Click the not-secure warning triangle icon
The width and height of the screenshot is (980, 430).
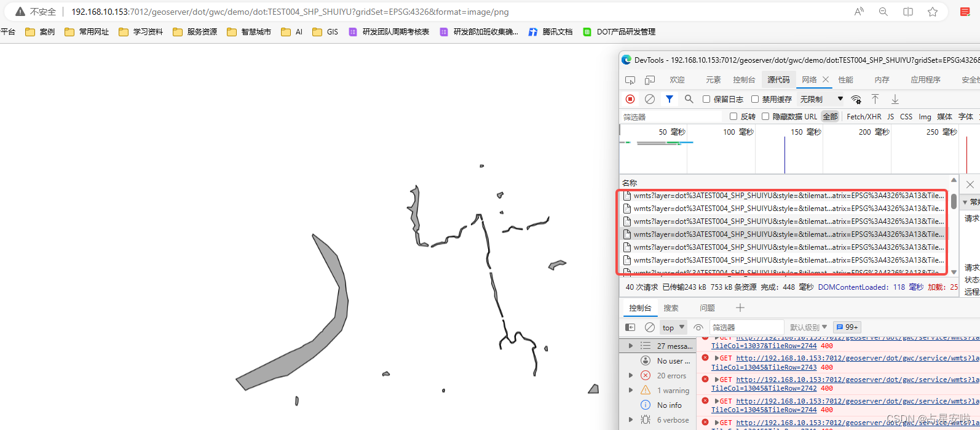pyautogui.click(x=20, y=12)
